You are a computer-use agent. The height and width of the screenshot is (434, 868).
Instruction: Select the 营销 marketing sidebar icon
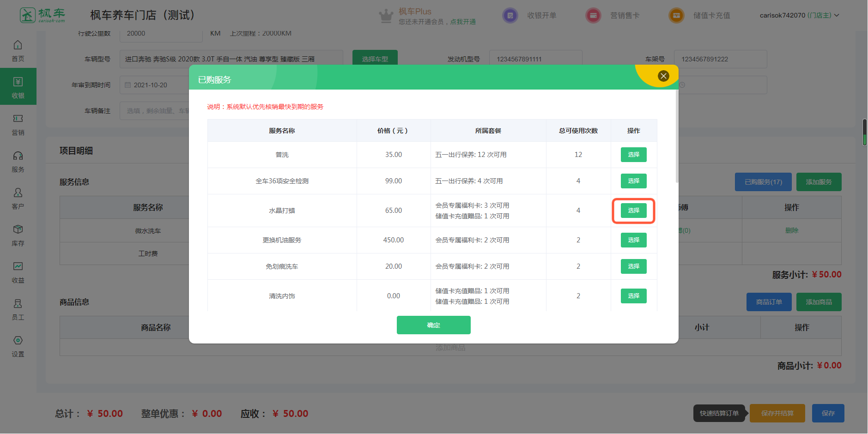click(18, 124)
